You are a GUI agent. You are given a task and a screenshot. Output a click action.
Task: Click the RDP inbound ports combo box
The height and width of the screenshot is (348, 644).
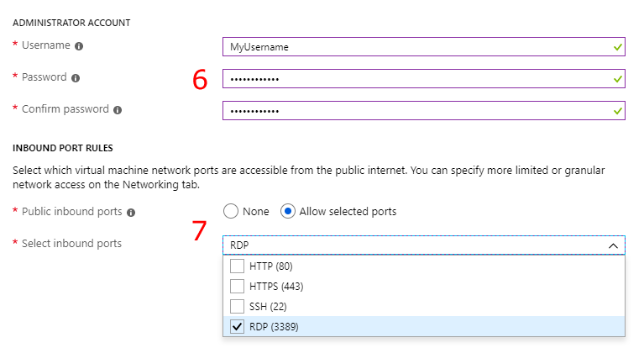(x=424, y=245)
